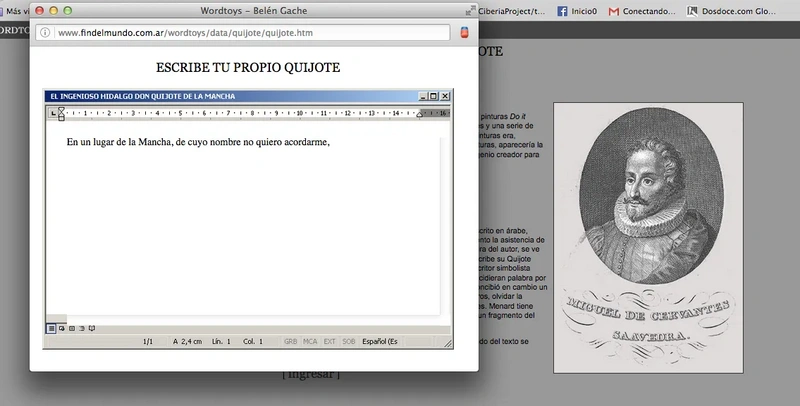Click the Facebook icon in bookmarks bar
This screenshot has width=800, height=406.
(x=562, y=11)
